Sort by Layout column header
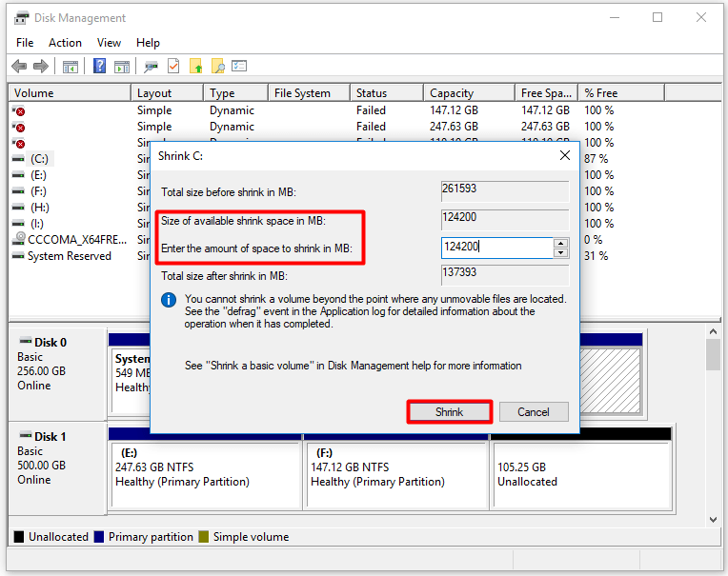The width and height of the screenshot is (728, 576). [167, 92]
